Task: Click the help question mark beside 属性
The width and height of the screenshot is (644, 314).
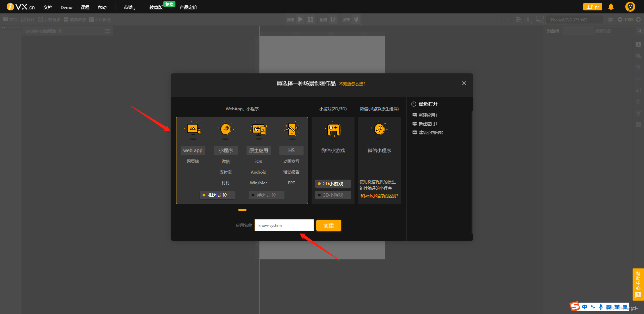Action: (x=60, y=31)
